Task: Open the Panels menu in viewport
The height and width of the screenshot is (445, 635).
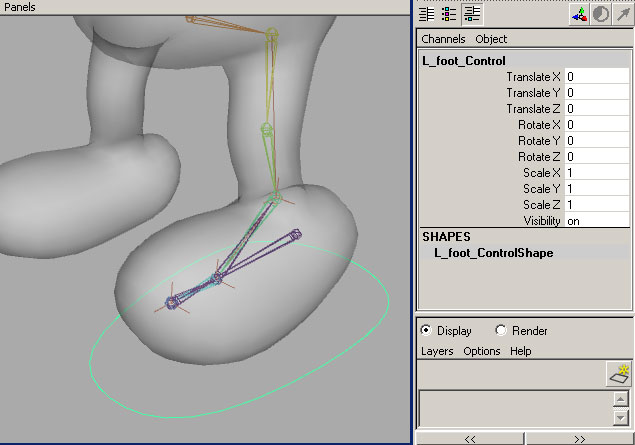Action: (x=21, y=6)
